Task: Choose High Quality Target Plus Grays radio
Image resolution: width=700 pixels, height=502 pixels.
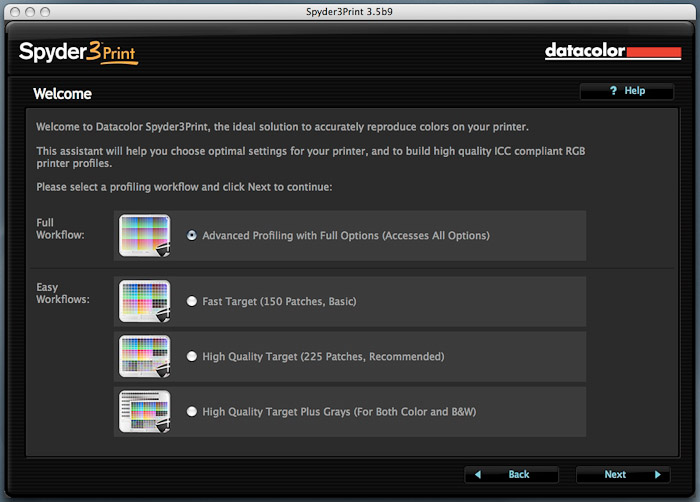Action: tap(192, 411)
